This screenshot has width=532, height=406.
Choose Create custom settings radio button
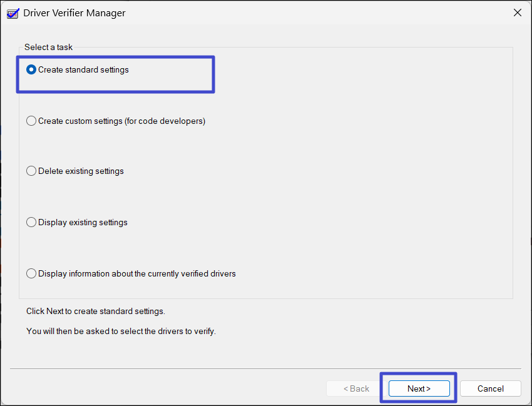tap(31, 121)
